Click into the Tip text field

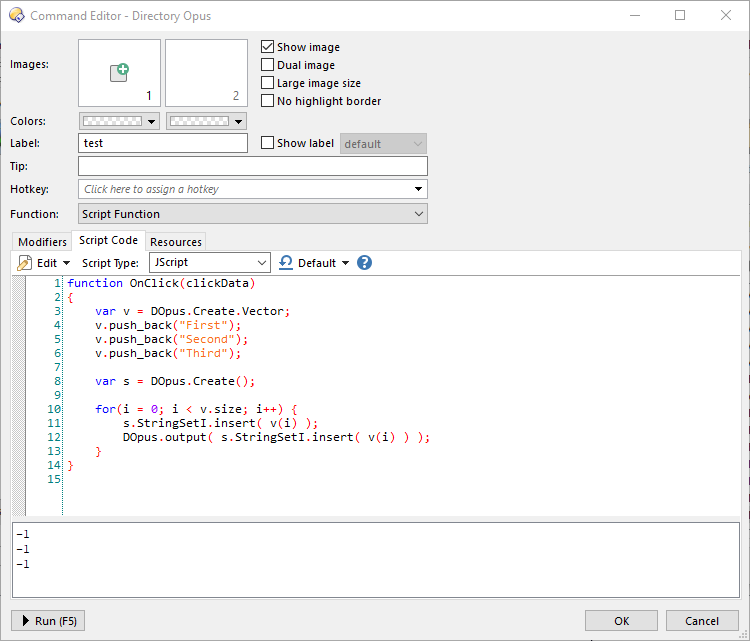[252, 166]
